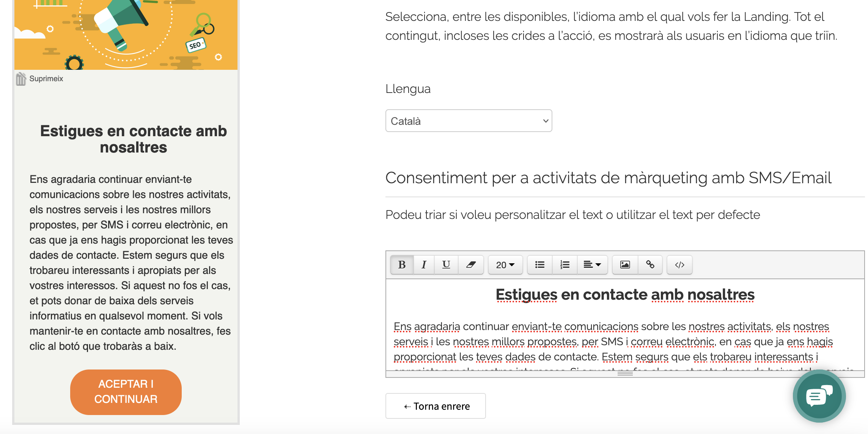
Task: Open the paragraph alignment dropdown
Action: pos(592,265)
